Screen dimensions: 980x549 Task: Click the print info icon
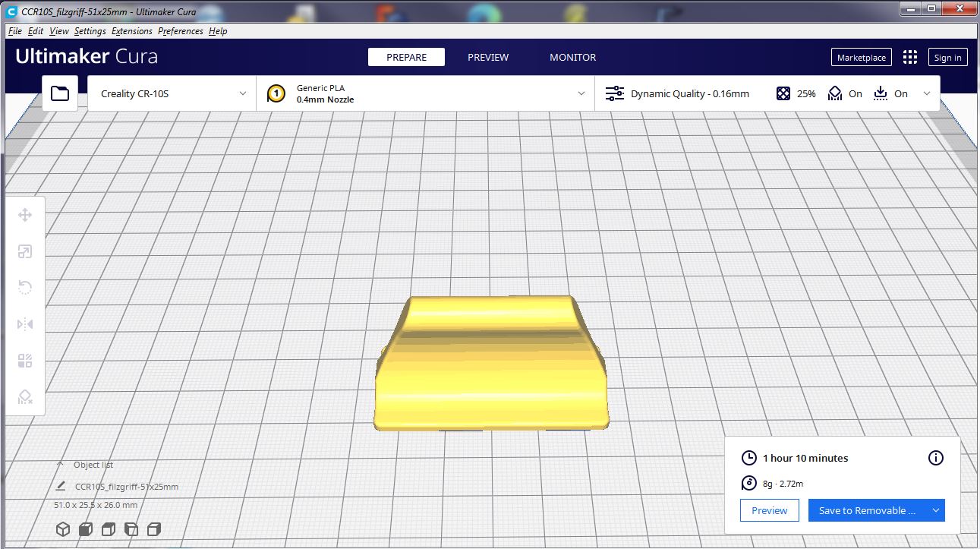[936, 458]
